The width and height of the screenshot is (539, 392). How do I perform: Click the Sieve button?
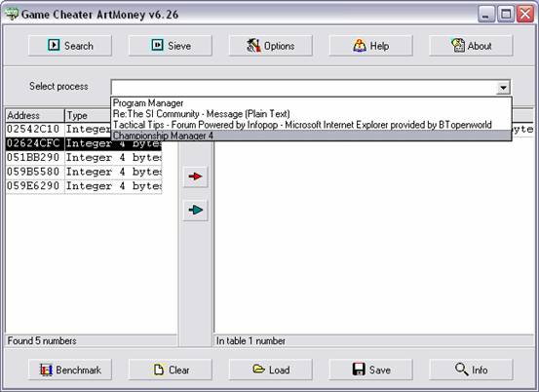click(171, 46)
